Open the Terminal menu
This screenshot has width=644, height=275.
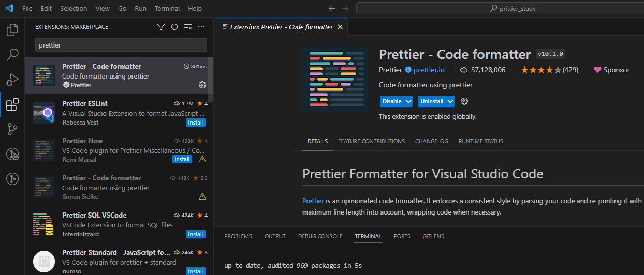coord(167,8)
